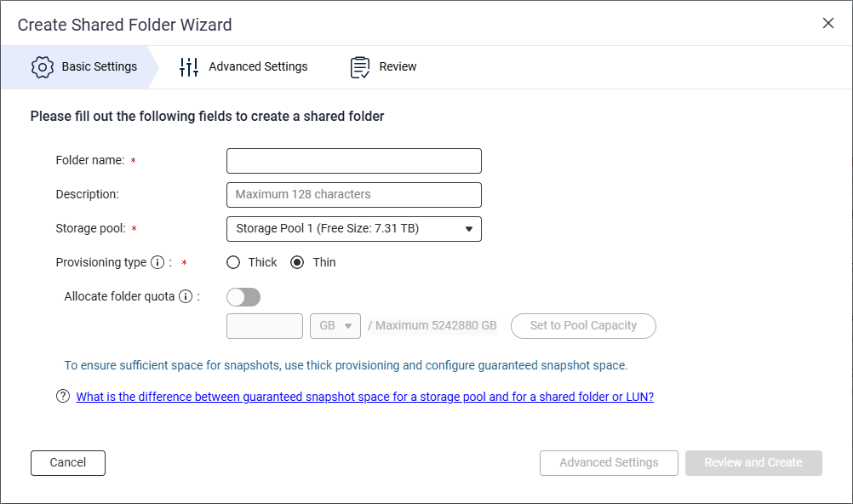This screenshot has width=853, height=504.
Task: Select Thin provisioning radio button
Action: tap(297, 263)
